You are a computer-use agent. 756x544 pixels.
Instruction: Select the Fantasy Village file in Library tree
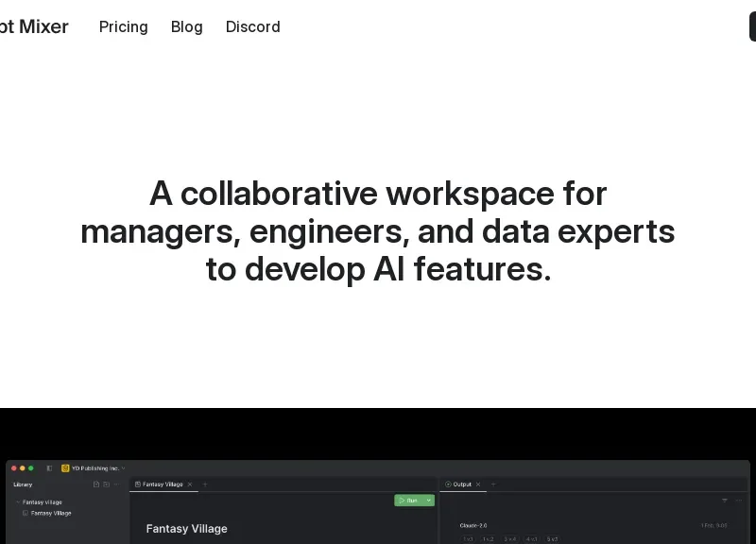pos(50,514)
